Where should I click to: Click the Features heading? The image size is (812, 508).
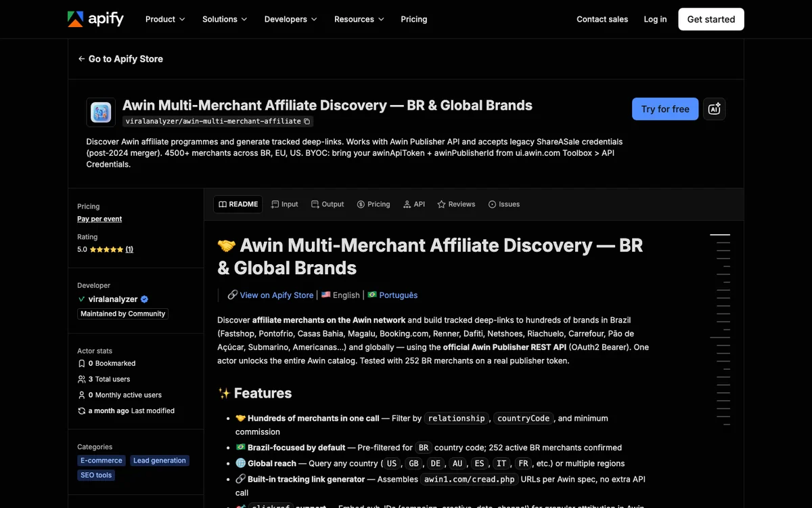coord(254,393)
